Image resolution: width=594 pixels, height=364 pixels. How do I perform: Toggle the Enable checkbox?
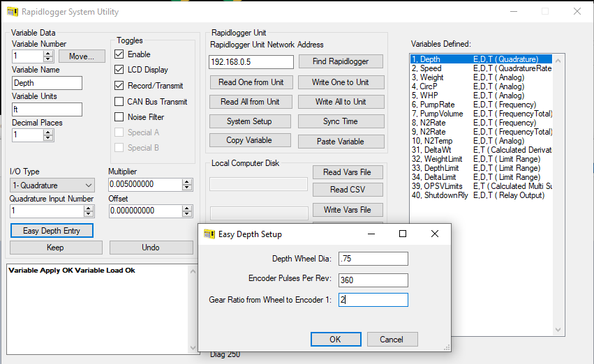(119, 54)
